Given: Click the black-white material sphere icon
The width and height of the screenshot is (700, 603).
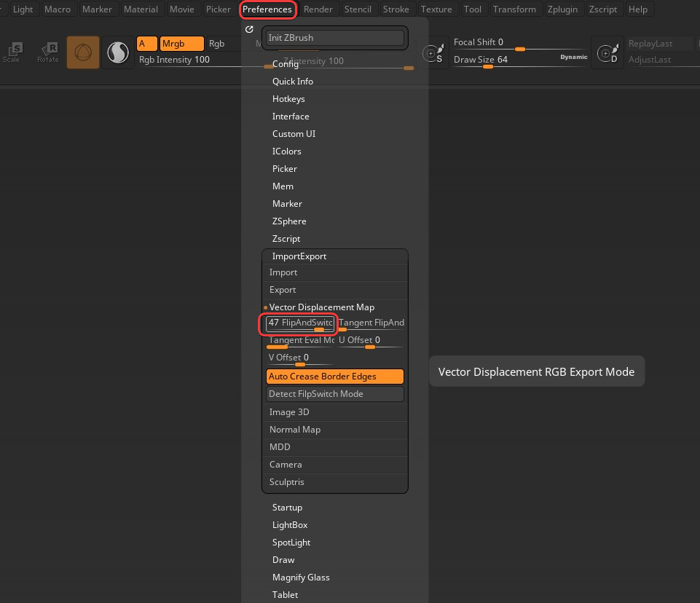Looking at the screenshot, I should (x=118, y=52).
